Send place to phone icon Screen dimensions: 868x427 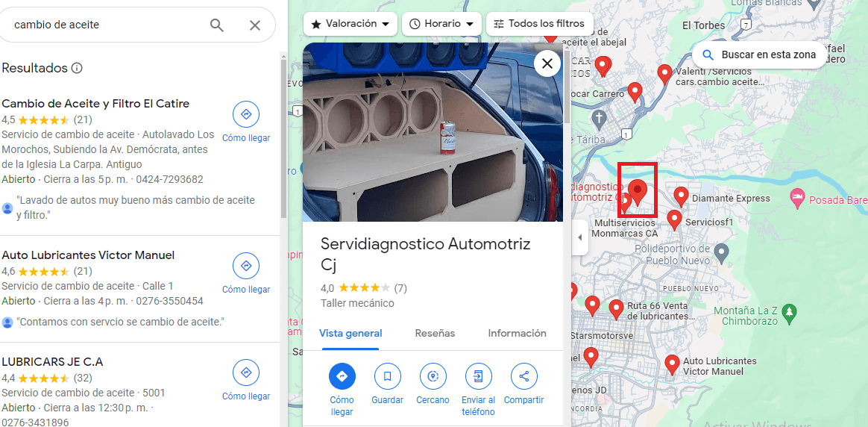tap(478, 376)
